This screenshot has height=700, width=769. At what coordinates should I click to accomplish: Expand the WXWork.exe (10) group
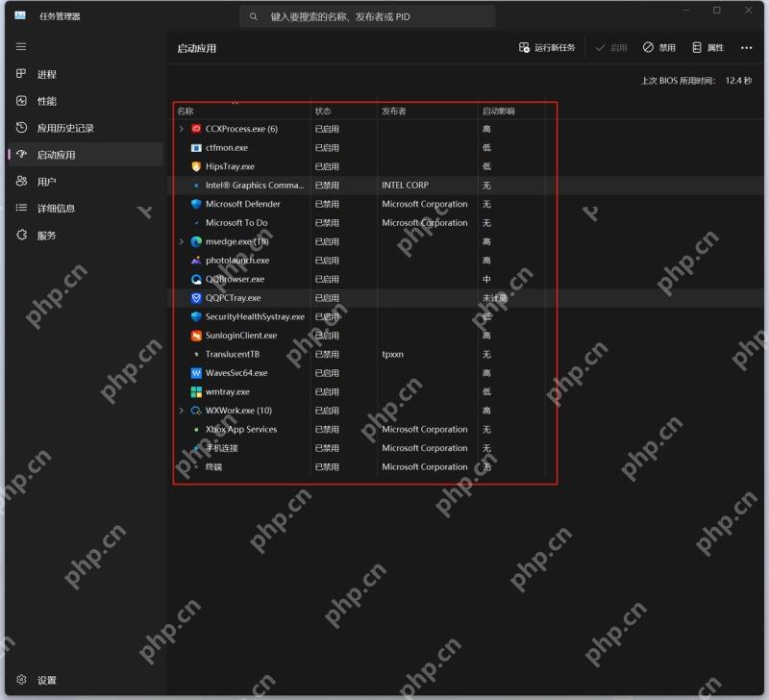[182, 411]
